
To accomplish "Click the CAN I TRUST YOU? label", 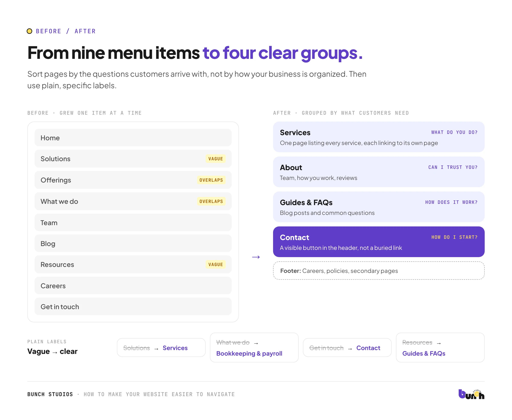I will pyautogui.click(x=453, y=167).
